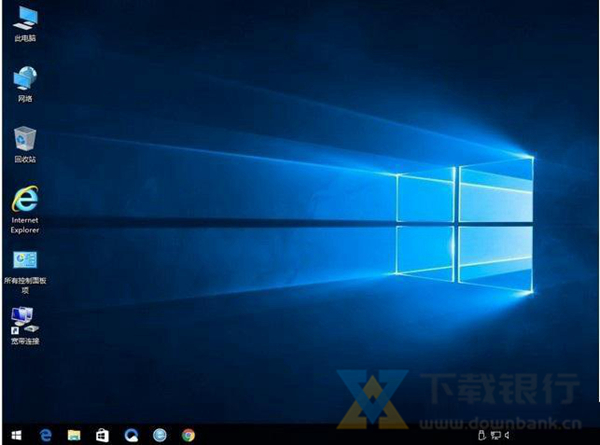Launch Microsoft Edge from the taskbar
The image size is (600, 445).
point(46,435)
